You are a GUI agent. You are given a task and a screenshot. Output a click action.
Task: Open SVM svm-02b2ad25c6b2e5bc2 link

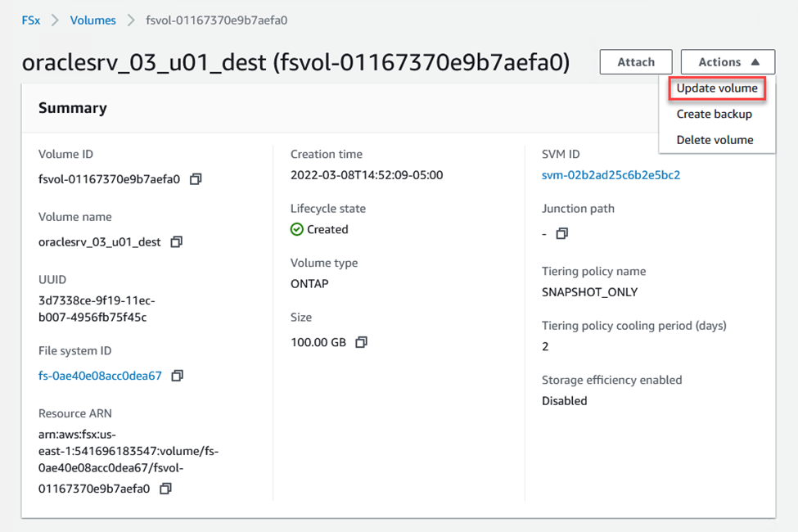pyautogui.click(x=611, y=175)
